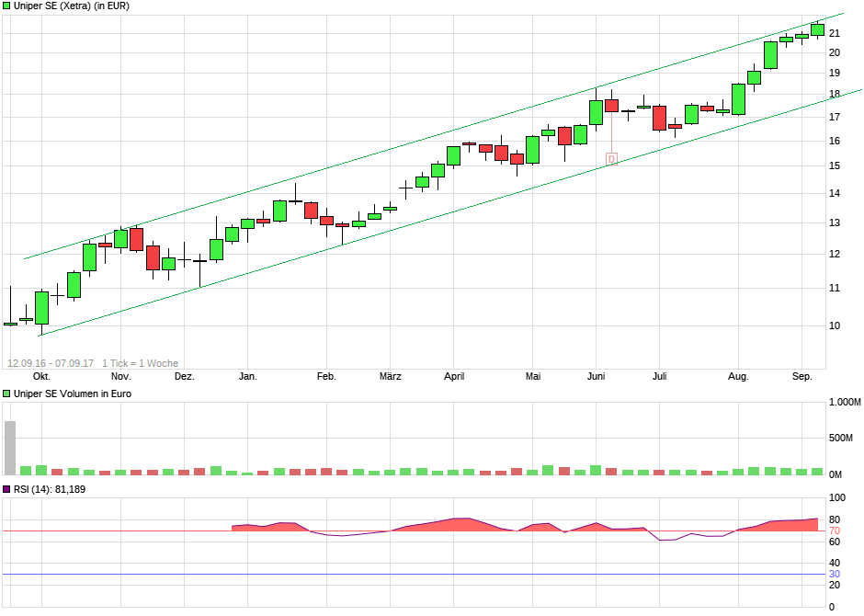Click the volume axis label "500M"
This screenshot has width=864, height=616.
pyautogui.click(x=841, y=438)
